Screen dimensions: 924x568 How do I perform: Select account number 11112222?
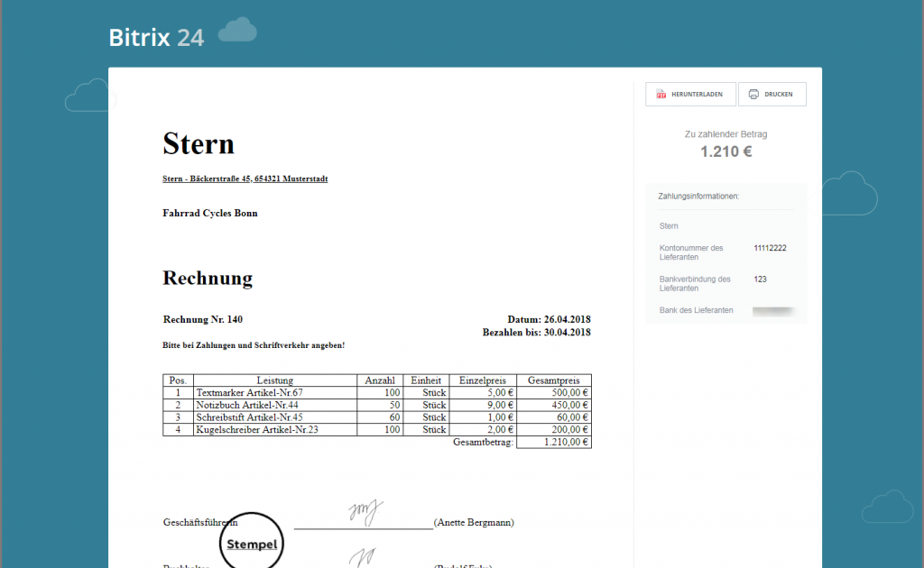tap(771, 249)
